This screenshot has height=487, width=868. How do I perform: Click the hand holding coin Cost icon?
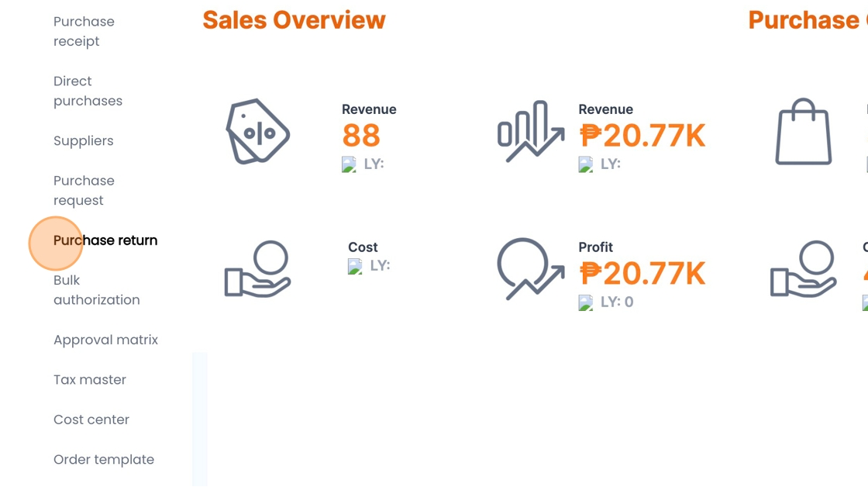(257, 268)
